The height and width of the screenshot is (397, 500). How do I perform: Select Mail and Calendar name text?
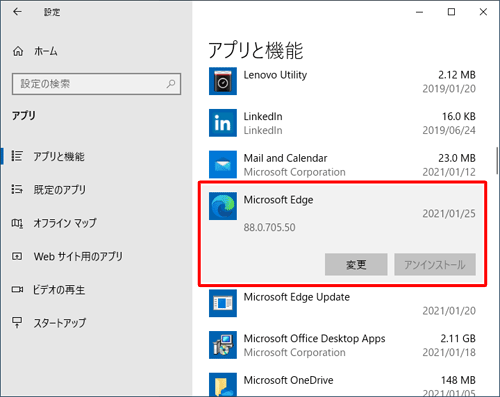point(285,158)
